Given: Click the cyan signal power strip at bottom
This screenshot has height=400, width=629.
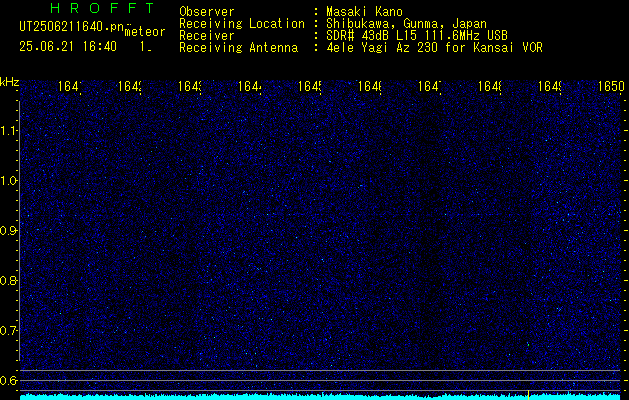Looking at the screenshot, I should 320,397.
